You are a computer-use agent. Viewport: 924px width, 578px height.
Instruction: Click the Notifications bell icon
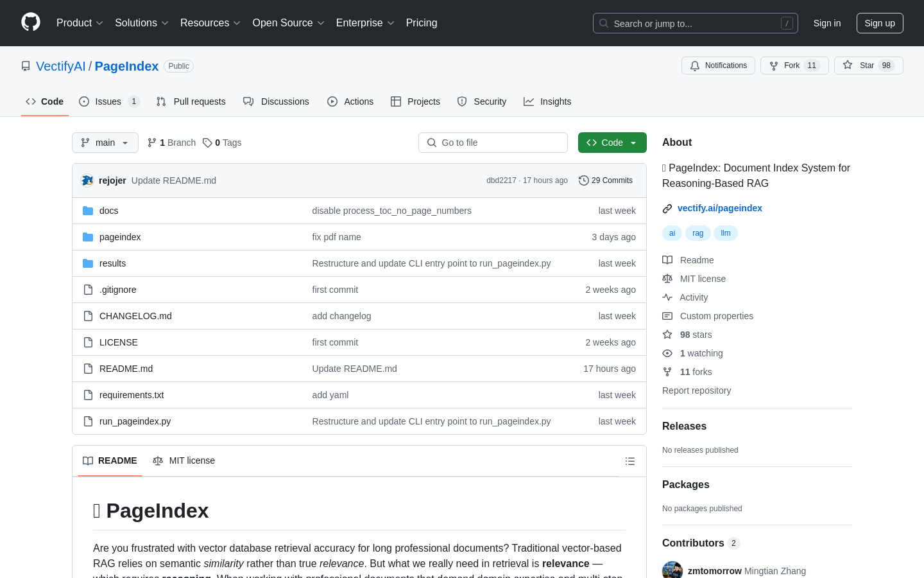pyautogui.click(x=695, y=66)
